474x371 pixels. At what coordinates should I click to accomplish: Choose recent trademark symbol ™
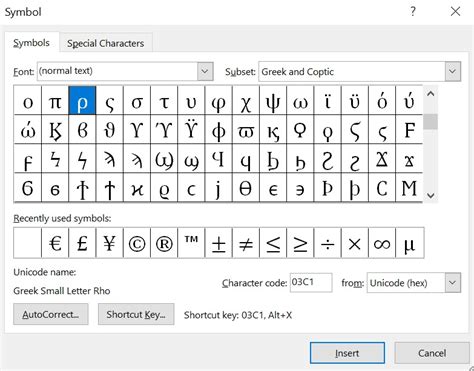(x=191, y=243)
